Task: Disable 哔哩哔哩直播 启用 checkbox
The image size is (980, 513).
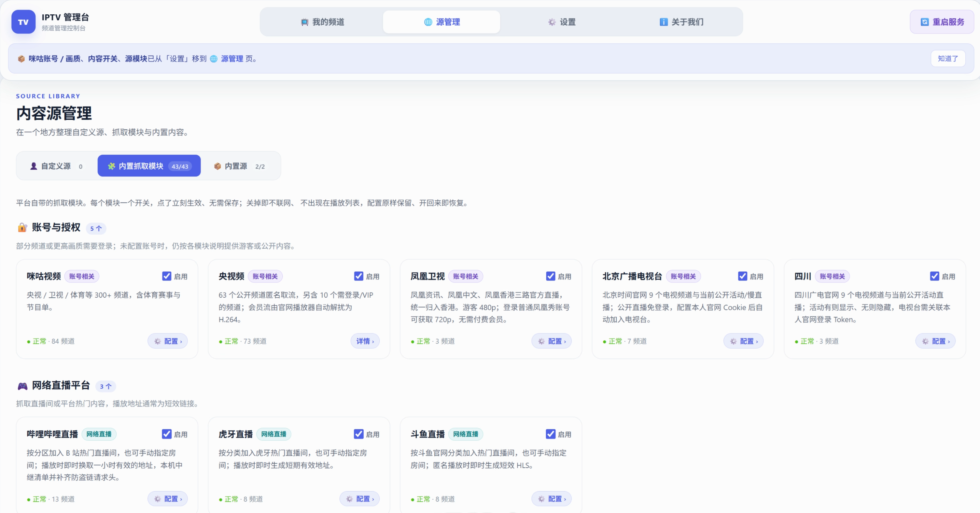Action: [x=167, y=434]
